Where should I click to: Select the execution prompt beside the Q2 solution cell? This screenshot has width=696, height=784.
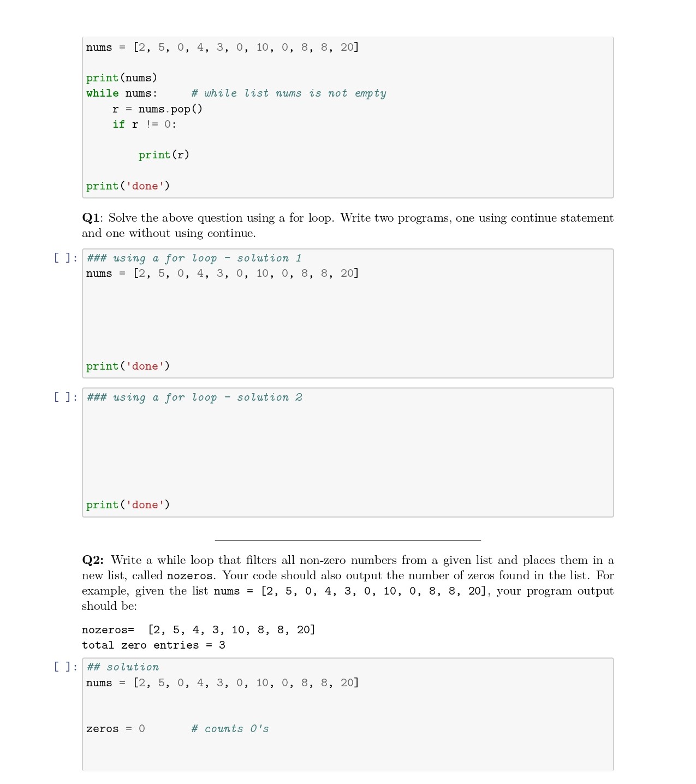point(66,667)
